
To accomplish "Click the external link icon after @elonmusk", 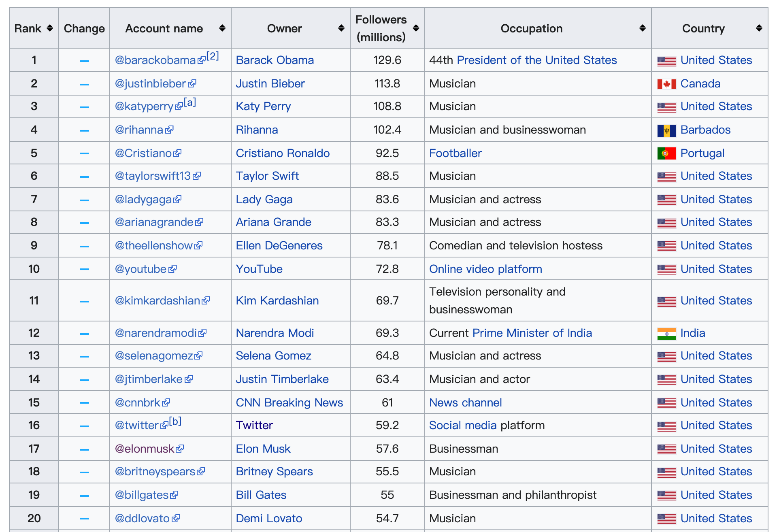I will point(180,449).
